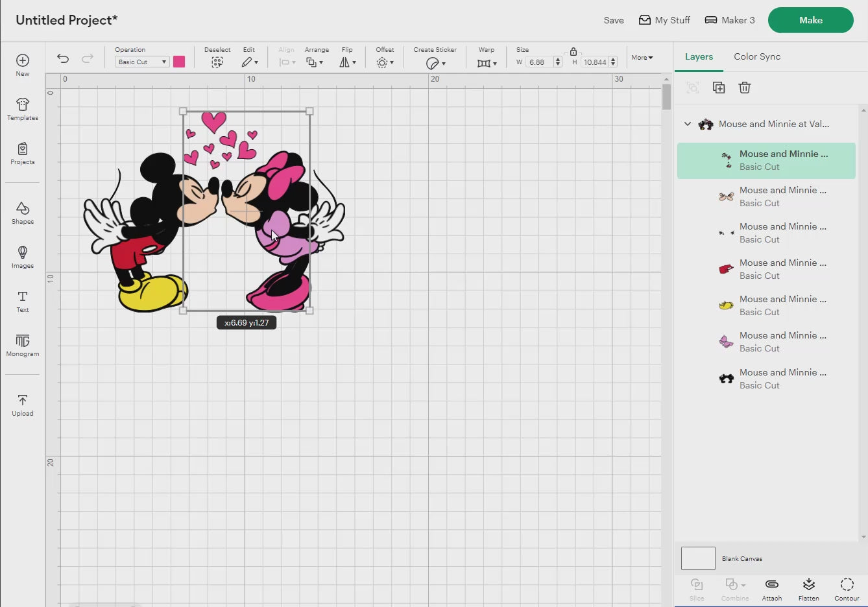Click the top-left selection handle
This screenshot has height=607, width=868.
[x=183, y=112]
